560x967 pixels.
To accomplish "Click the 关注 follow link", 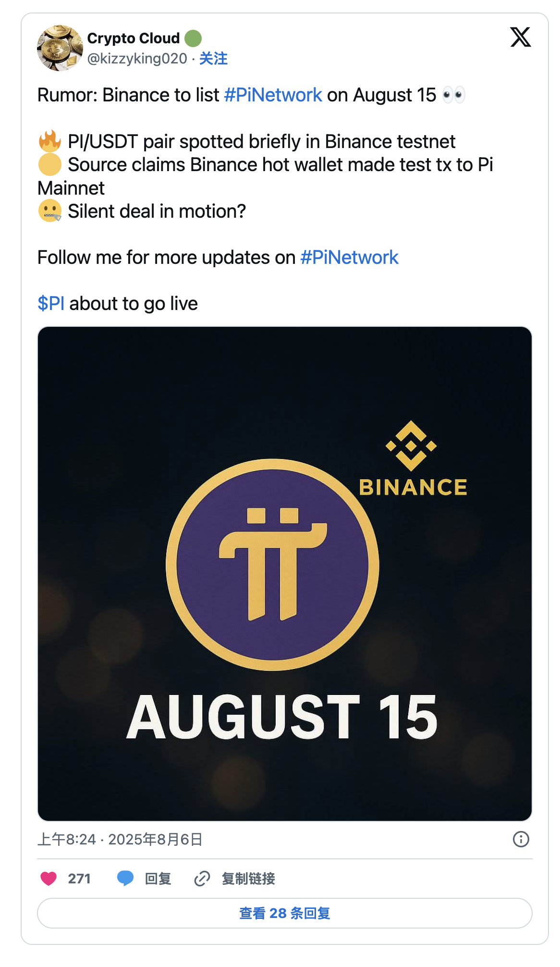I will click(213, 59).
